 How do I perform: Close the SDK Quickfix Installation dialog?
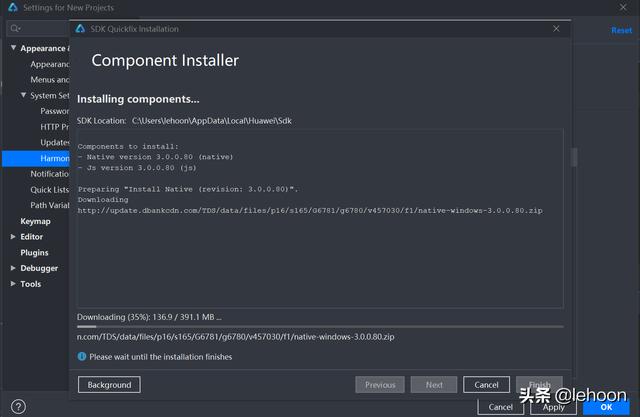(x=556, y=29)
